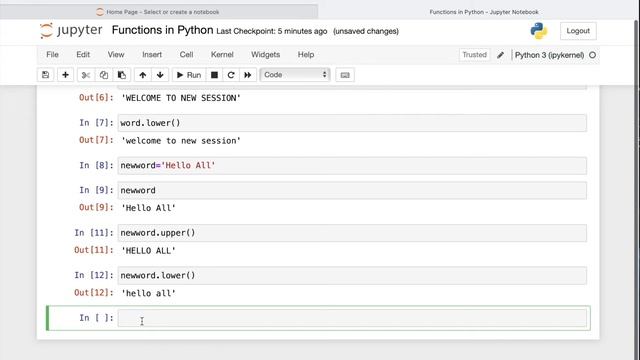Viewport: 640px width, 360px height.
Task: Click the In [9] newword cell
Action: point(352,190)
